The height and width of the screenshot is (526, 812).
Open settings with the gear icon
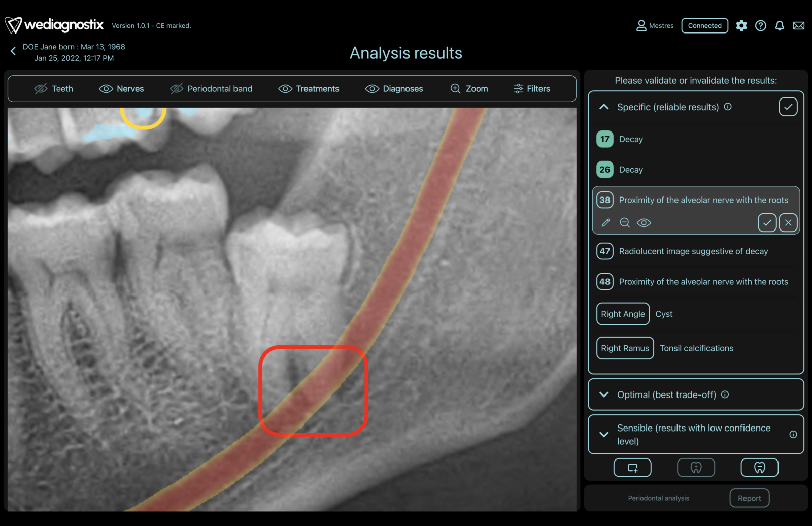[741, 26]
